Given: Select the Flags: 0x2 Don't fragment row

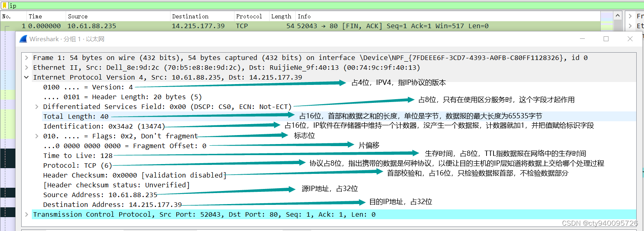Looking at the screenshot, I should click(120, 136).
